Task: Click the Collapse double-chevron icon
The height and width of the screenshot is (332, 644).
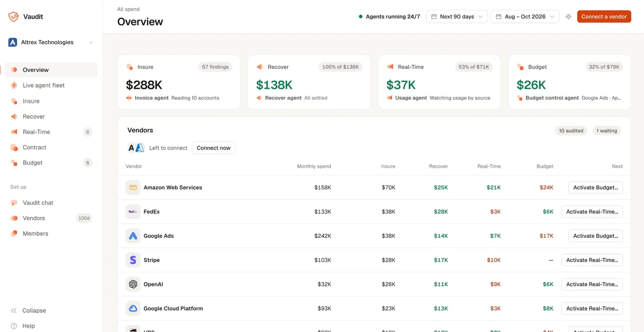Action: (x=14, y=311)
